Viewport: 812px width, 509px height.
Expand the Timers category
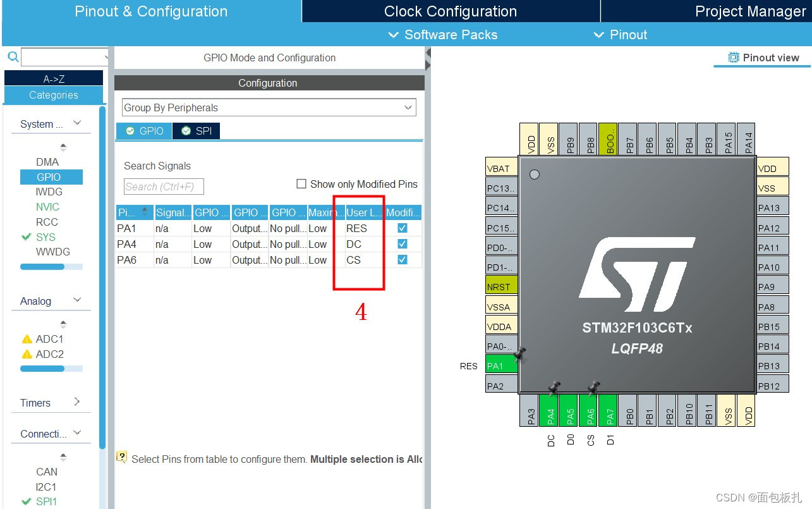[77, 402]
